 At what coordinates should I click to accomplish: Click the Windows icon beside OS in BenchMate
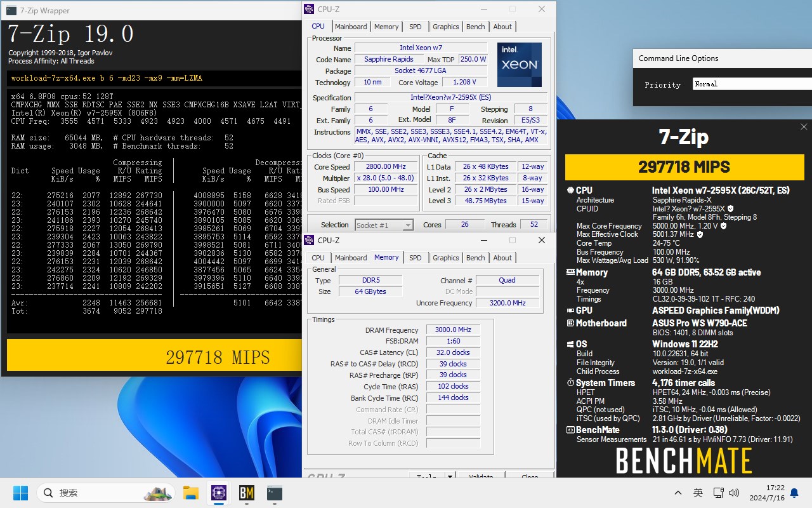pos(570,344)
